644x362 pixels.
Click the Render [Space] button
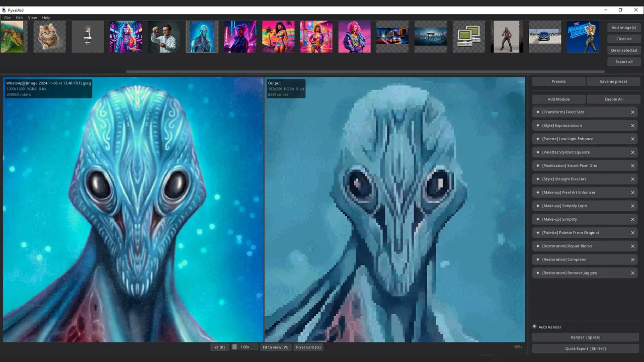[x=586, y=337]
